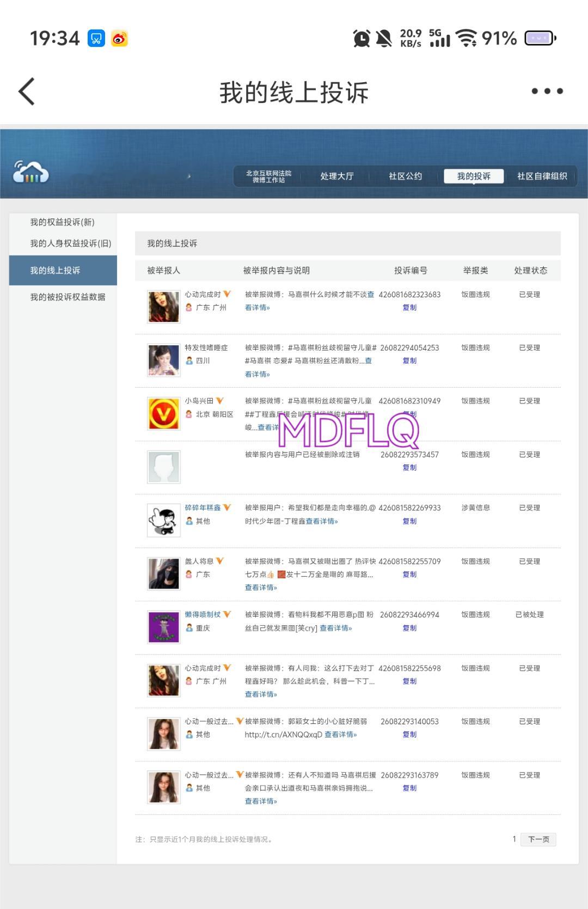Screen dimensions: 588x909
Task: Select page number 1 in pagination
Action: click(x=514, y=839)
